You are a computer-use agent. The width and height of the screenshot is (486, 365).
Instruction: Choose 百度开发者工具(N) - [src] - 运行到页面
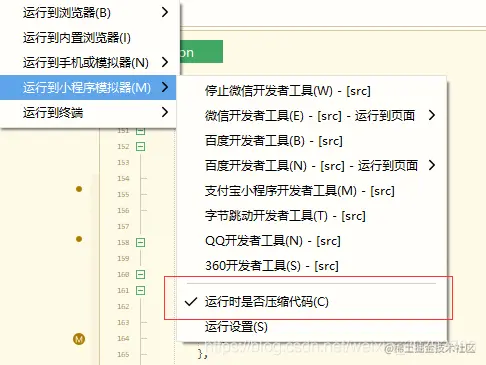coord(312,166)
